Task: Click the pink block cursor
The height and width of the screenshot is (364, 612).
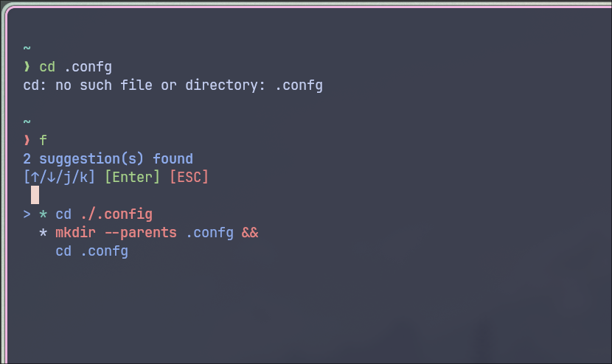Action: (35, 195)
